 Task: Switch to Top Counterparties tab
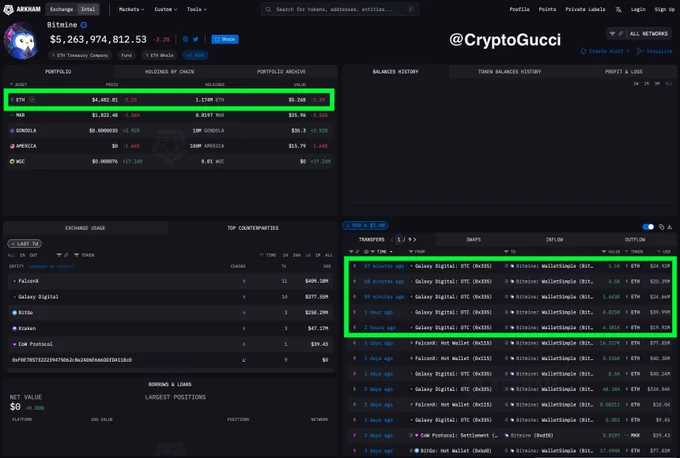[x=253, y=228]
